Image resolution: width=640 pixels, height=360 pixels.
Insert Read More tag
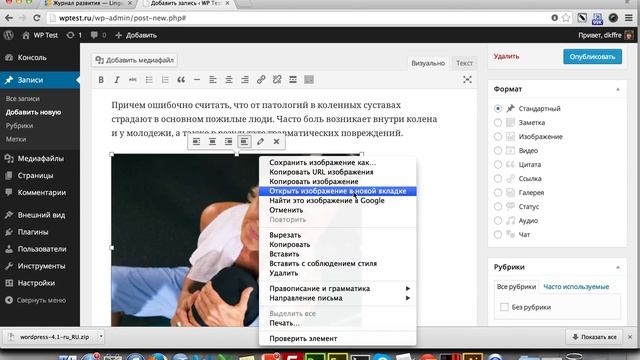pyautogui.click(x=293, y=80)
